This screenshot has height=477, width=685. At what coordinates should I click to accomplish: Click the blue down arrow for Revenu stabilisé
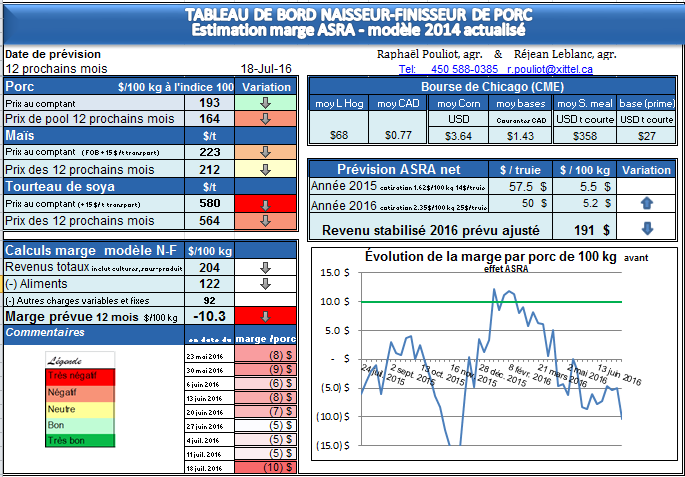click(643, 228)
